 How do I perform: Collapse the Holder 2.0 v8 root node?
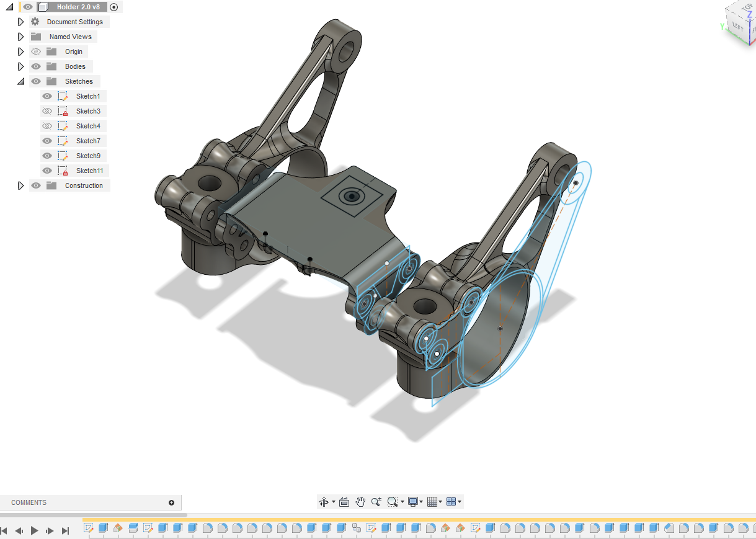click(10, 7)
